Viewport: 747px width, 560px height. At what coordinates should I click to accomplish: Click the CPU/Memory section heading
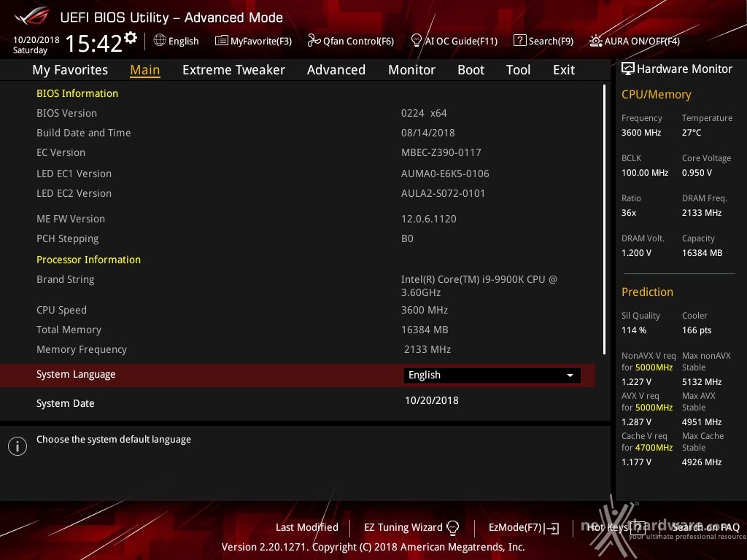656,94
